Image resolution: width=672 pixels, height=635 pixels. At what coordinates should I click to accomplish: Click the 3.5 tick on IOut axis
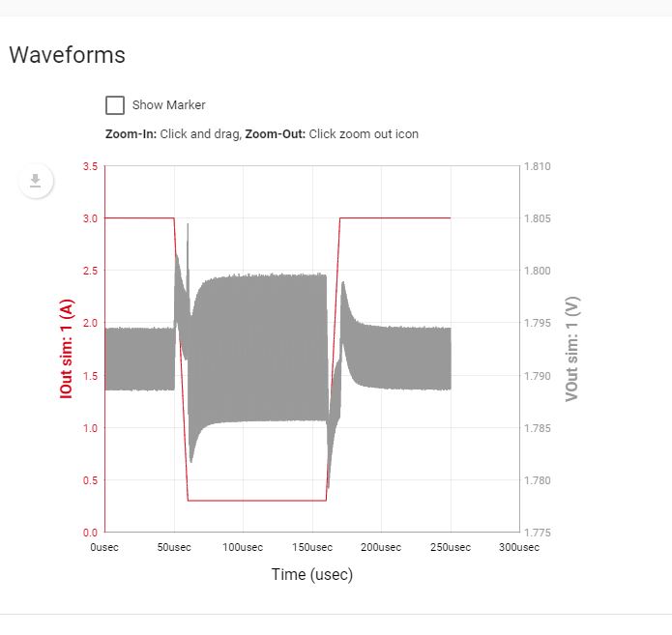90,166
